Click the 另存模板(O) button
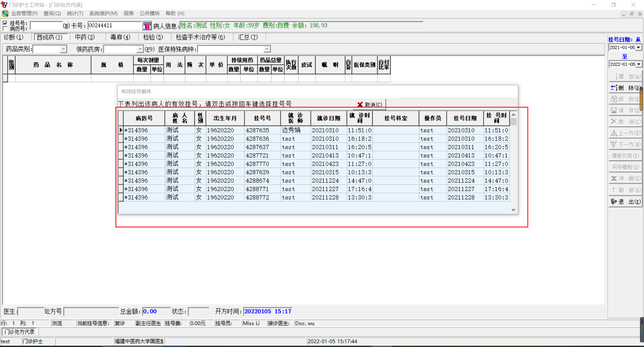This screenshot has height=347, width=644. pos(625,167)
